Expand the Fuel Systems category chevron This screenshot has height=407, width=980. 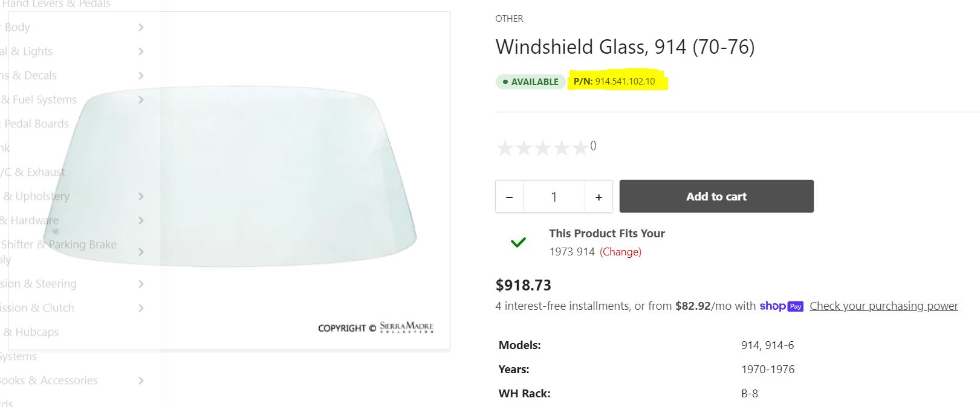pyautogui.click(x=141, y=100)
